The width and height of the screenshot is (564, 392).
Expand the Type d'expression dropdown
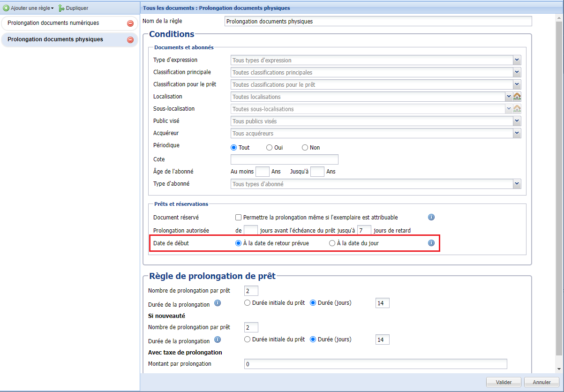517,60
